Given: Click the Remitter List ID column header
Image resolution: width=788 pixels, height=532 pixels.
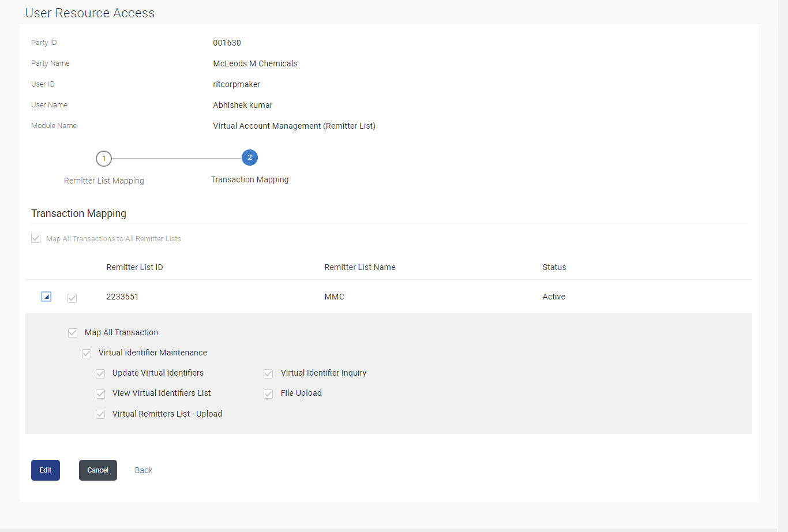Looking at the screenshot, I should [135, 267].
